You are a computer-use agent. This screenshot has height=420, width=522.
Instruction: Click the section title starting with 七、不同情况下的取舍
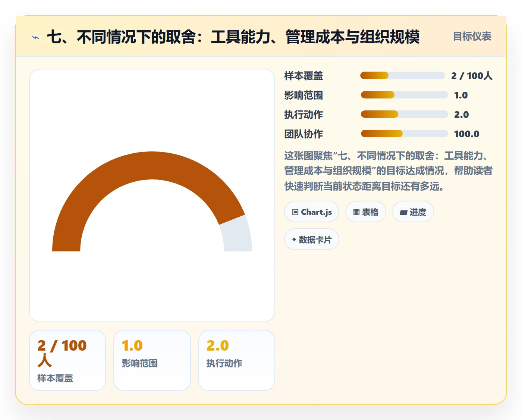[233, 37]
